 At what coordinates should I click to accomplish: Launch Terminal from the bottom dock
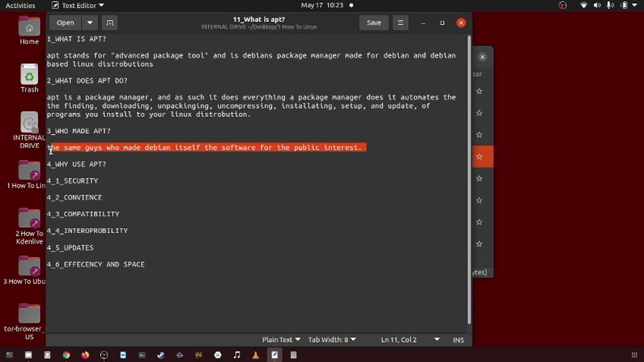pos(10,355)
